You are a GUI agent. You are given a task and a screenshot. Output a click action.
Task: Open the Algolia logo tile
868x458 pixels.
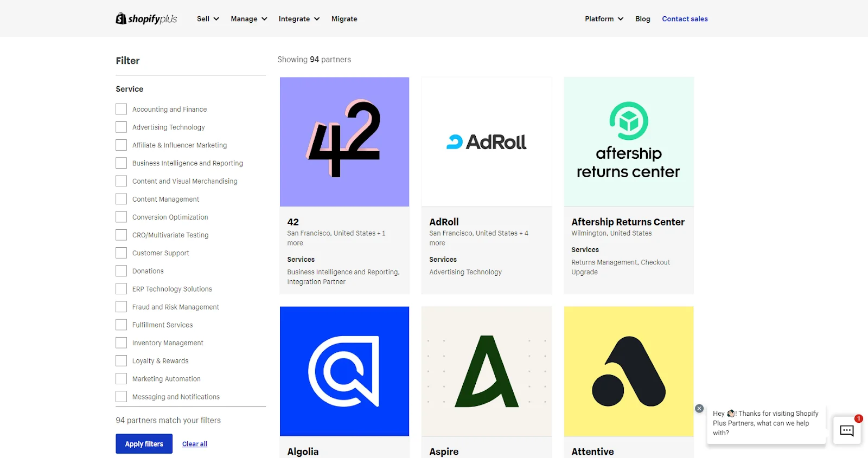344,371
